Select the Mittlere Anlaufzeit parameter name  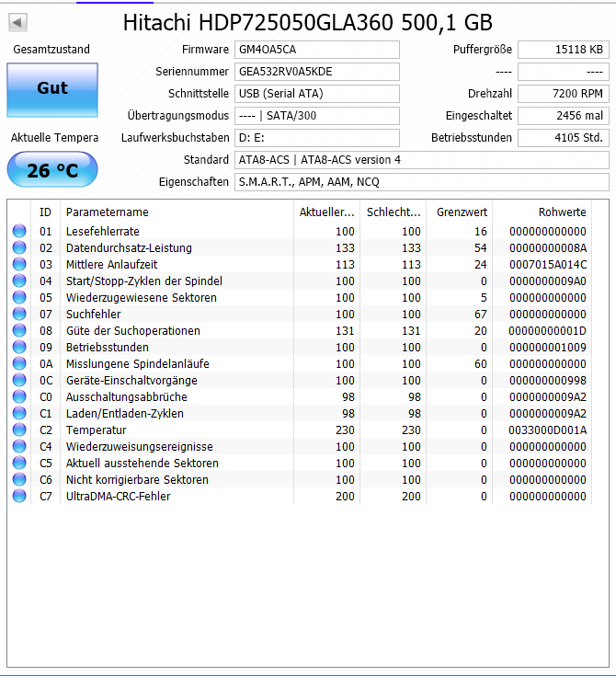111,265
